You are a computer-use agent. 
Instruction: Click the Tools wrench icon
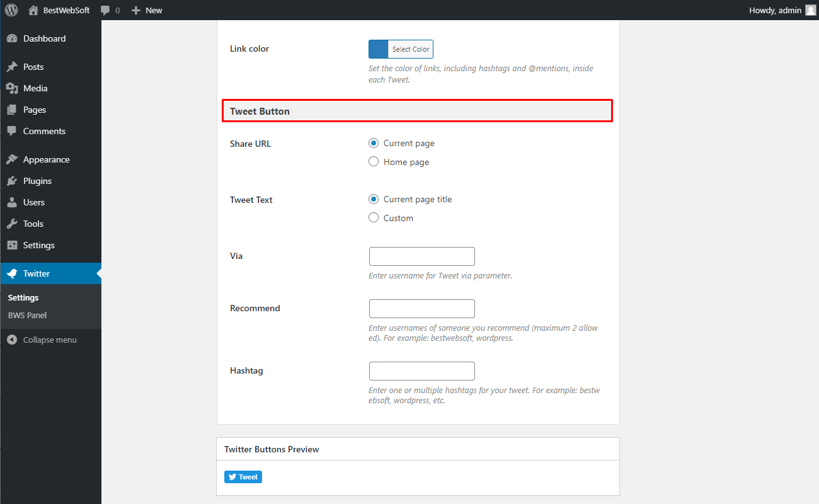click(x=12, y=224)
